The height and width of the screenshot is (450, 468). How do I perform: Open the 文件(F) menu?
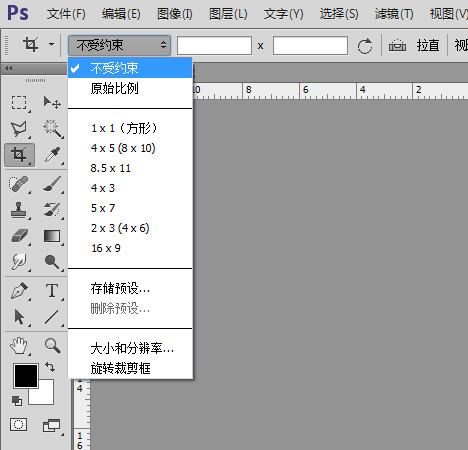click(x=66, y=14)
